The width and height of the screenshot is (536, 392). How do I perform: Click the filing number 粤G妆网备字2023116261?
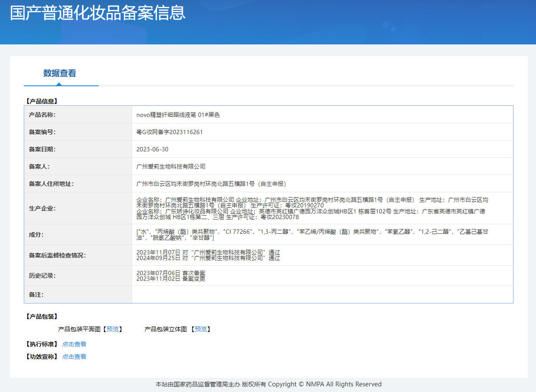[170, 132]
